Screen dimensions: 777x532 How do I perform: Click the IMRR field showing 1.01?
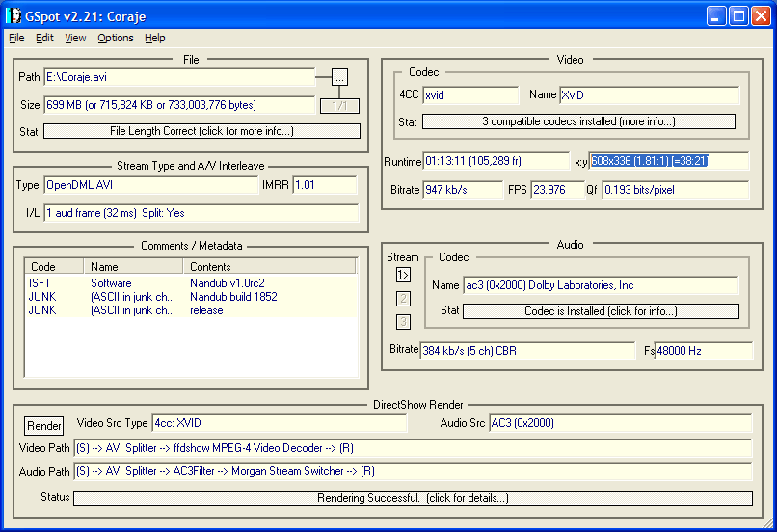[325, 185]
